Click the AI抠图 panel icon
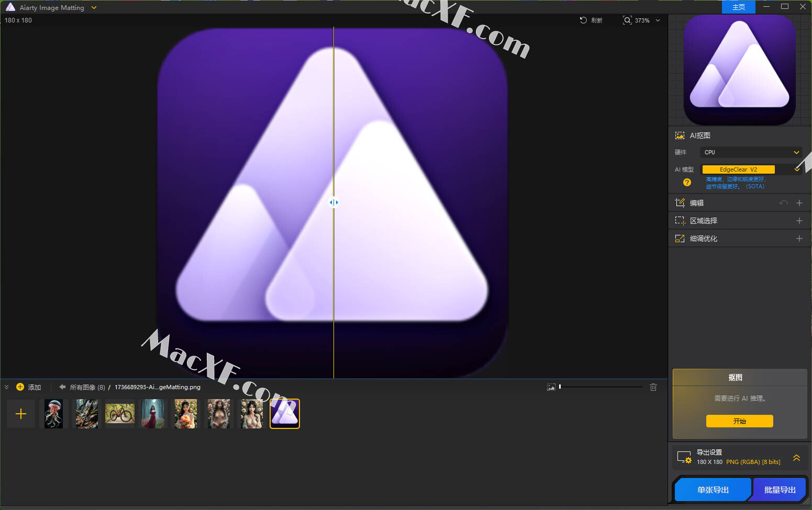The height and width of the screenshot is (510, 812). [x=680, y=135]
